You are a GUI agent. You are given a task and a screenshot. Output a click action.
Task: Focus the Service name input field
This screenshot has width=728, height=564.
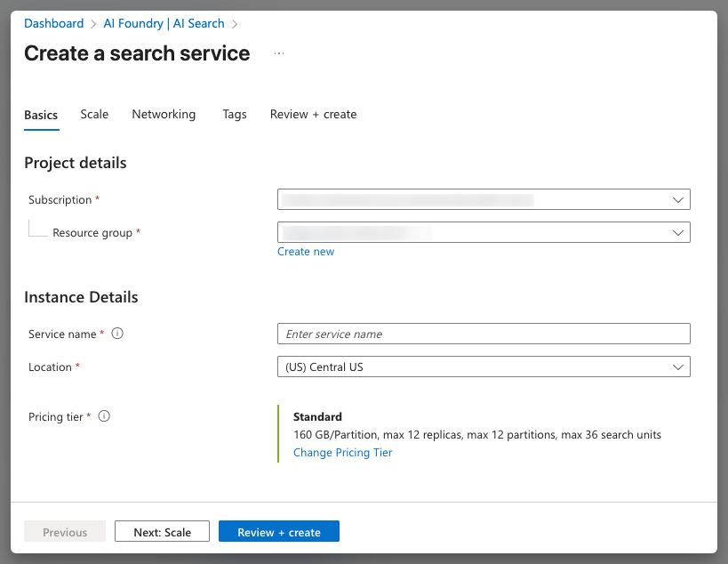[484, 334]
